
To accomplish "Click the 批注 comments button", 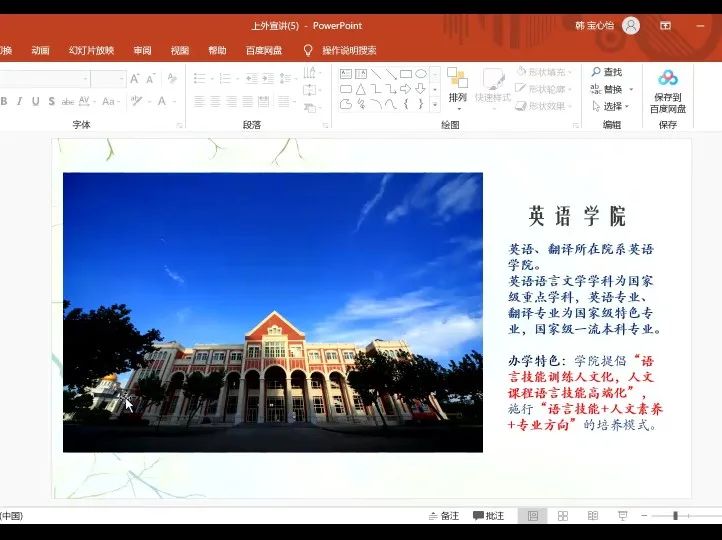I will pyautogui.click(x=488, y=516).
